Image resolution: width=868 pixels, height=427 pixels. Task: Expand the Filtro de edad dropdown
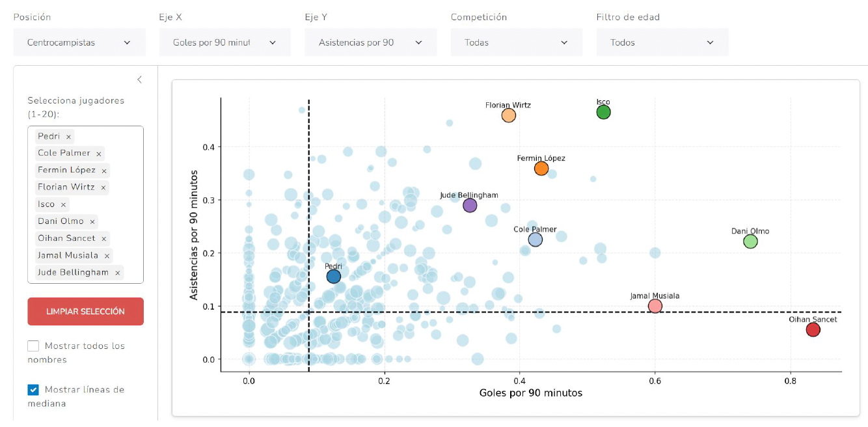coord(662,42)
